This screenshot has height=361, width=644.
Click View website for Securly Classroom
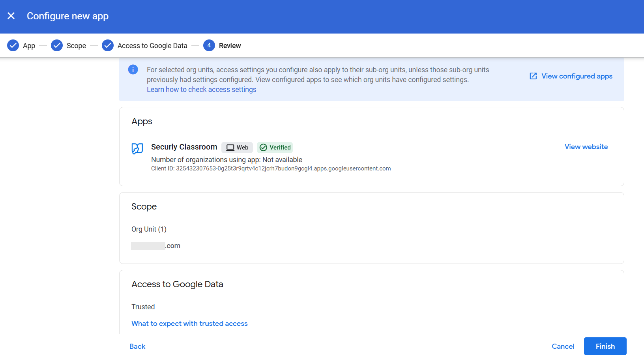click(586, 147)
